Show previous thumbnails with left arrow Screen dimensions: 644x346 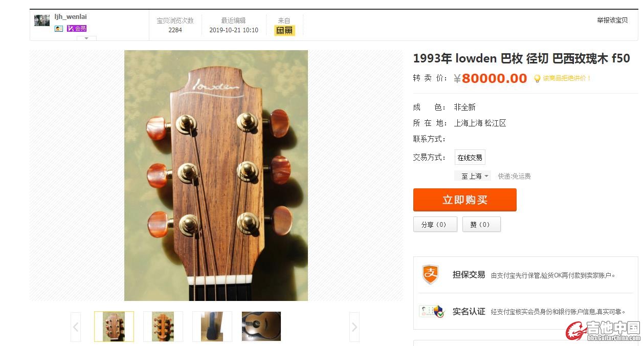pos(76,327)
